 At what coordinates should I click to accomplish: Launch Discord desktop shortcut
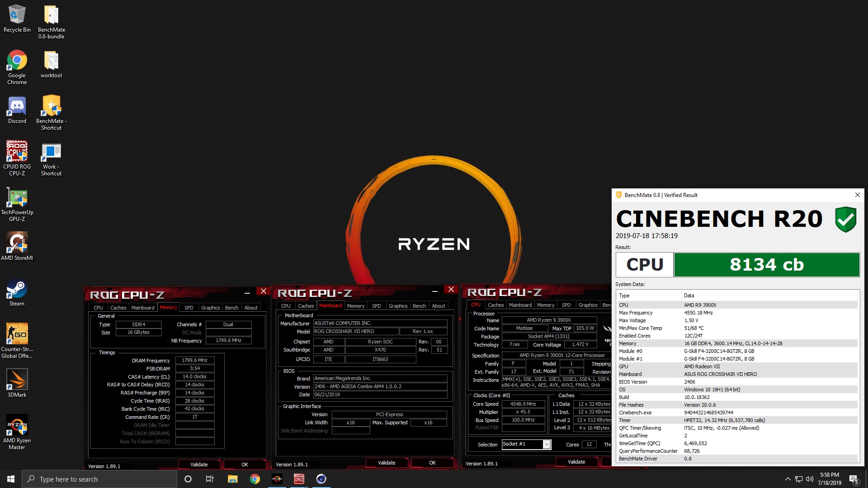click(x=17, y=110)
